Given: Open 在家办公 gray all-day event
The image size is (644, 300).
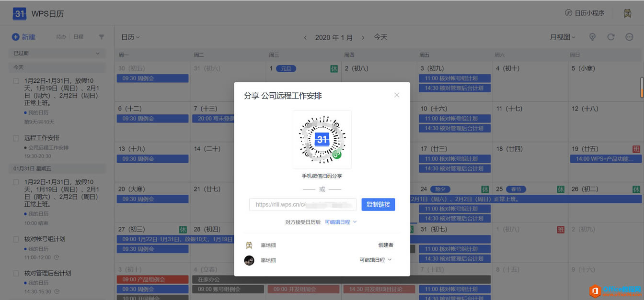Looking at the screenshot, I should point(341,279).
